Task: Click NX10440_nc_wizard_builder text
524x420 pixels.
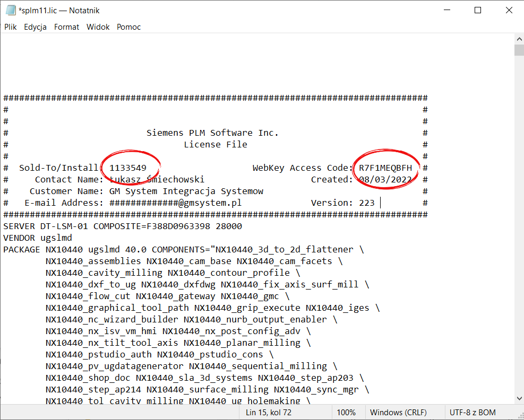Action: [x=112, y=319]
